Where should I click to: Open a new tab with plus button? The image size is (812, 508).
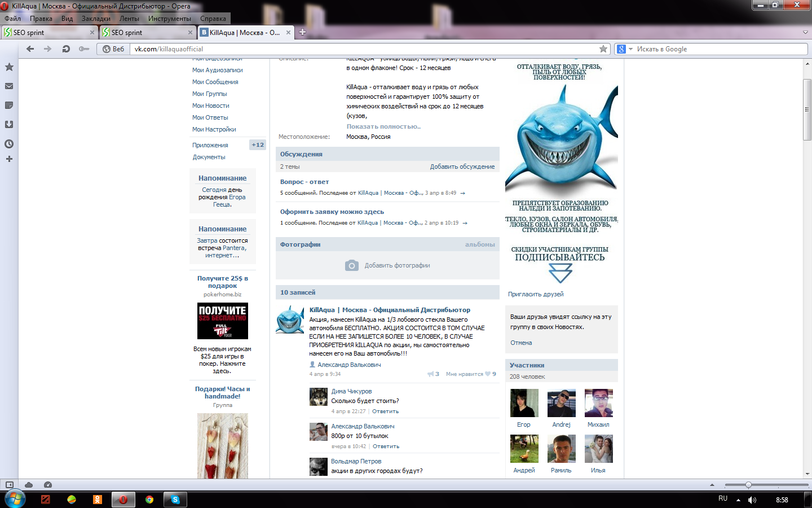(x=302, y=32)
